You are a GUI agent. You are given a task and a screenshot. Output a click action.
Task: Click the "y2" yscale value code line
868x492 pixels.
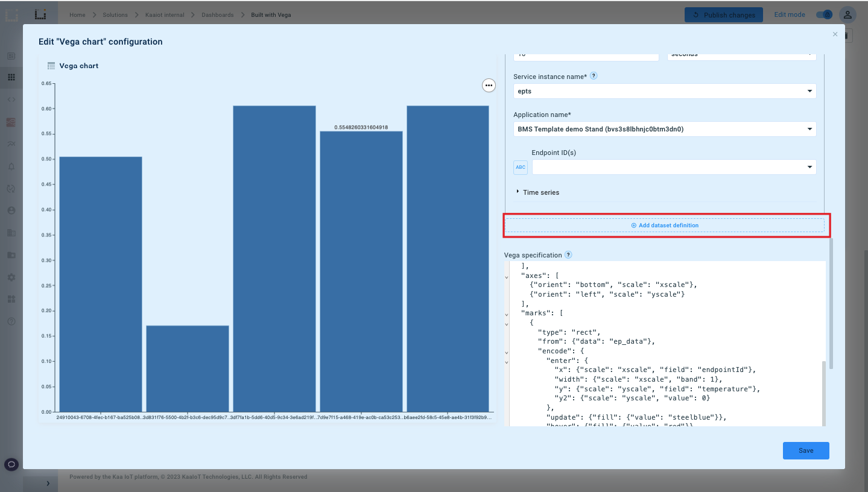tap(632, 398)
